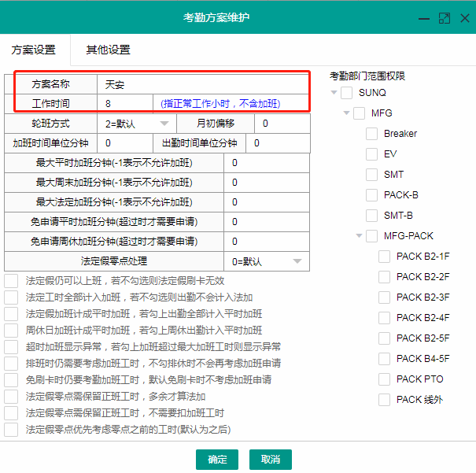Minimize the 考勤方案维护 dialog
476x473 pixels.
423,17
